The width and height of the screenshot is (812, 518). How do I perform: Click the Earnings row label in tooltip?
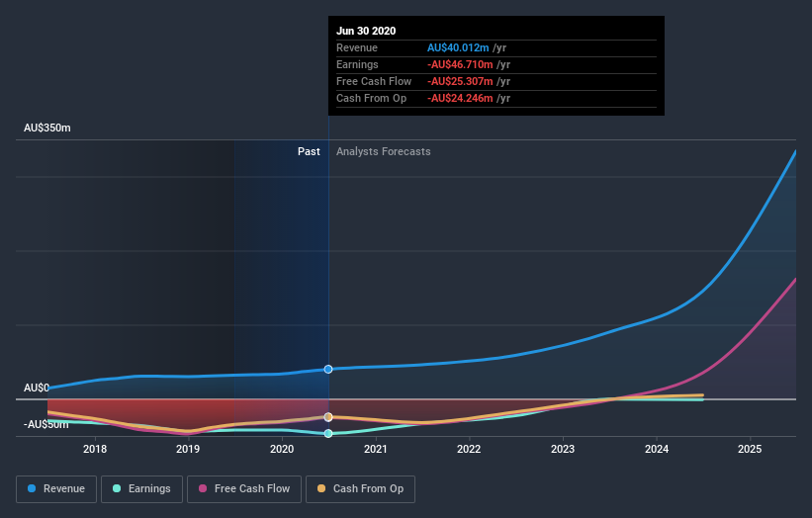(357, 64)
